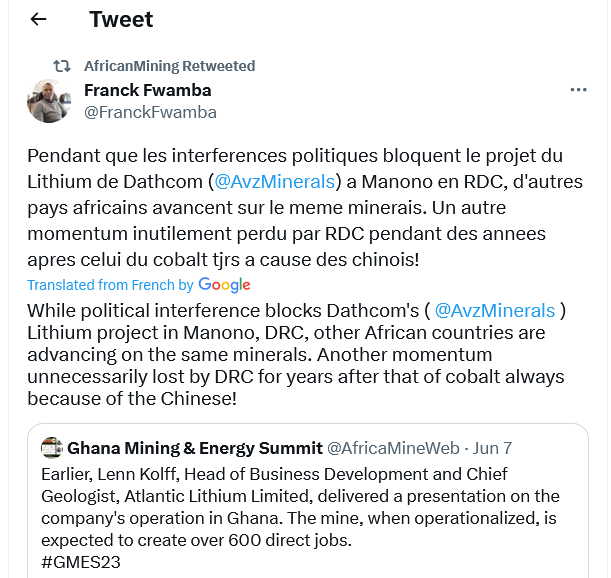The image size is (611, 578).
Task: Open Ghana Mining & Energy Summit account name
Action: (195, 448)
